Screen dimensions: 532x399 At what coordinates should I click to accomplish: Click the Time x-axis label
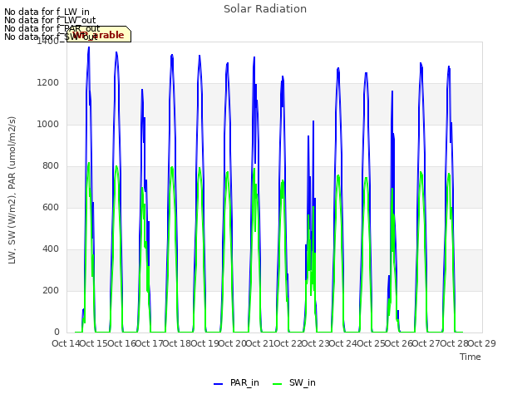[470, 357]
